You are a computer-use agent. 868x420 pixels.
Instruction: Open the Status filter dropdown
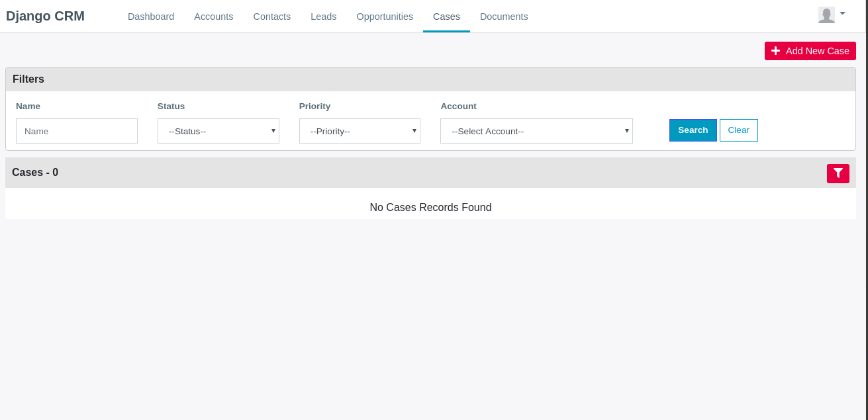coord(218,131)
